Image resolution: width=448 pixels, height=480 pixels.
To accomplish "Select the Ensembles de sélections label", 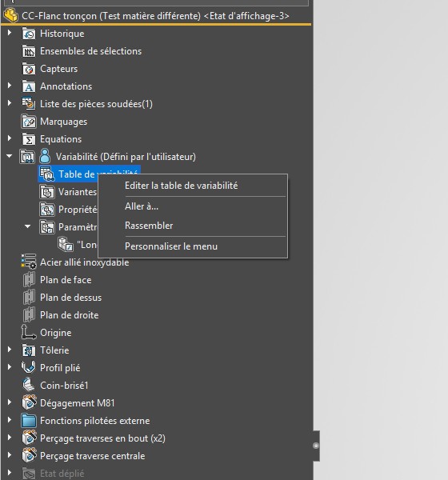I will pyautogui.click(x=90, y=51).
